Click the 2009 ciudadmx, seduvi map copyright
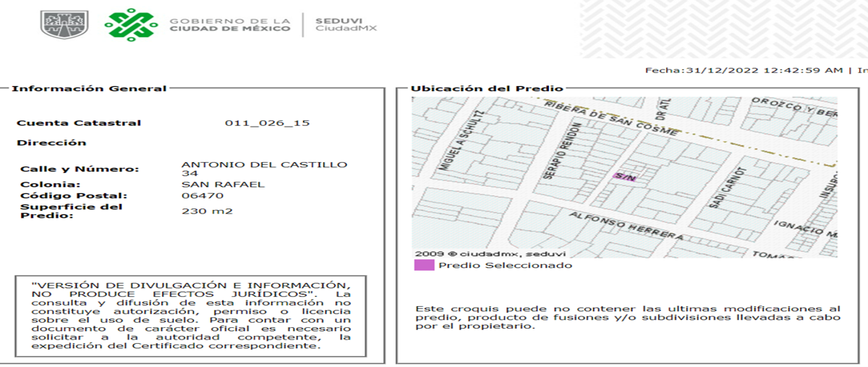 tap(490, 253)
